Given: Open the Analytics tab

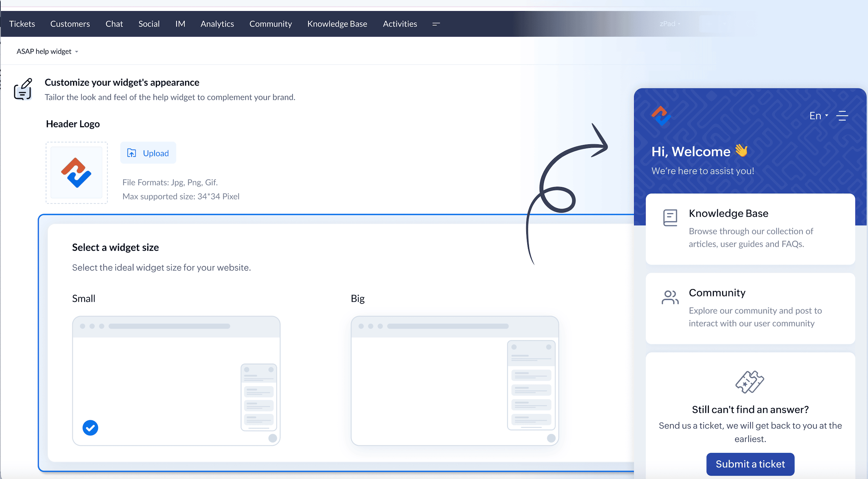Looking at the screenshot, I should tap(217, 24).
